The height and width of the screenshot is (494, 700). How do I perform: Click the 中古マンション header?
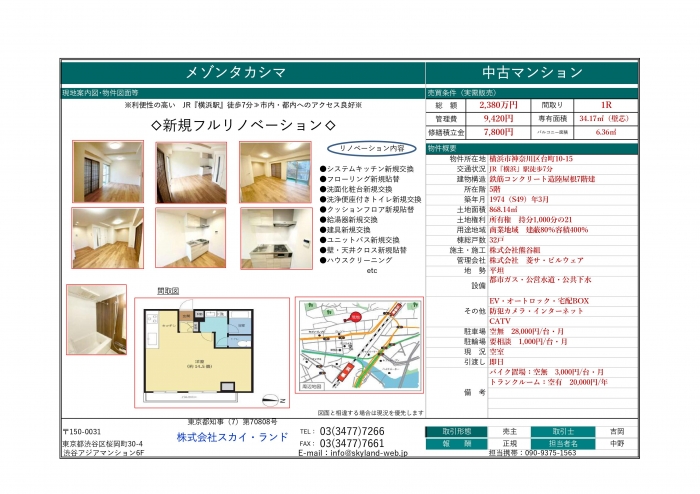coord(532,73)
